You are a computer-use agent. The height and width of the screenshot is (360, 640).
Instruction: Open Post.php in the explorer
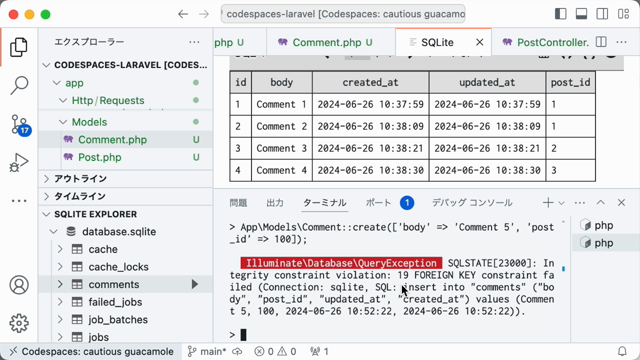click(x=100, y=157)
